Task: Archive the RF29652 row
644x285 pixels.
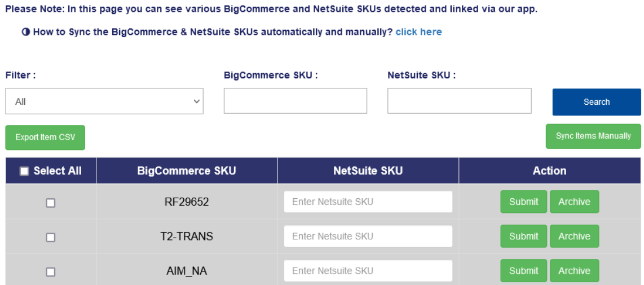Action: pos(574,202)
